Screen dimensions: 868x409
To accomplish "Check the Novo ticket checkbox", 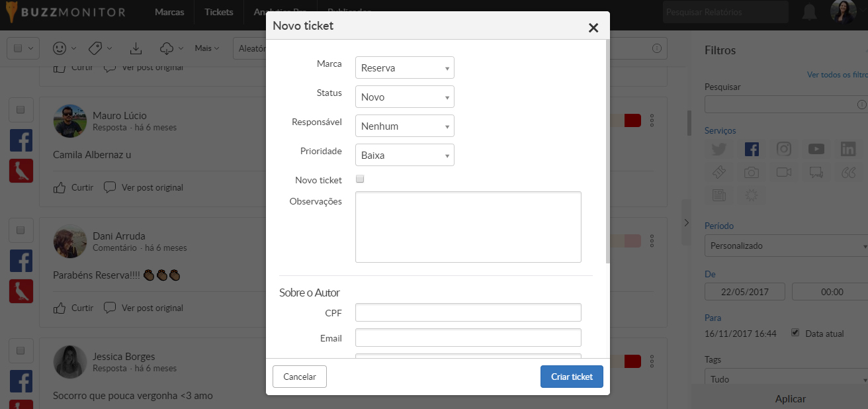I will tap(360, 179).
